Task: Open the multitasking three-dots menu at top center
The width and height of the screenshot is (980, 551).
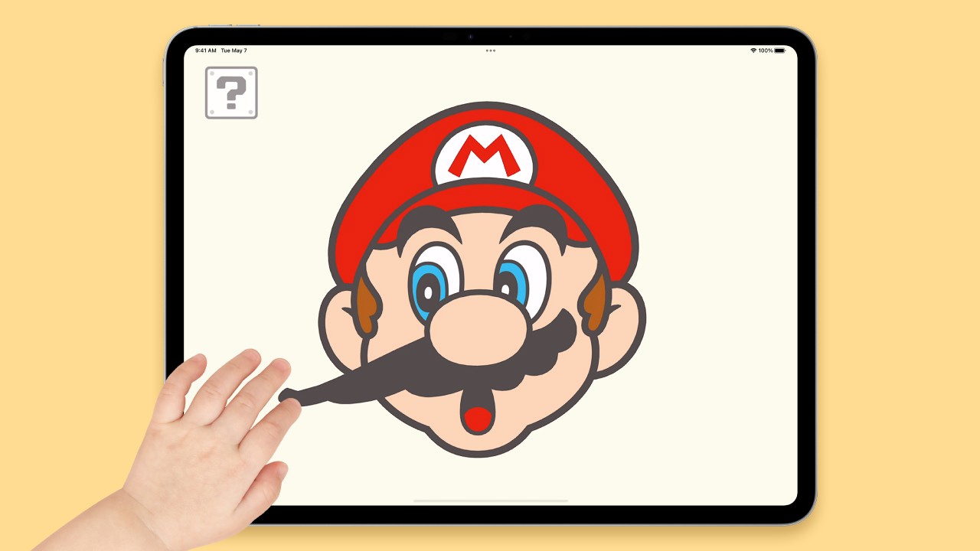Action: point(489,51)
